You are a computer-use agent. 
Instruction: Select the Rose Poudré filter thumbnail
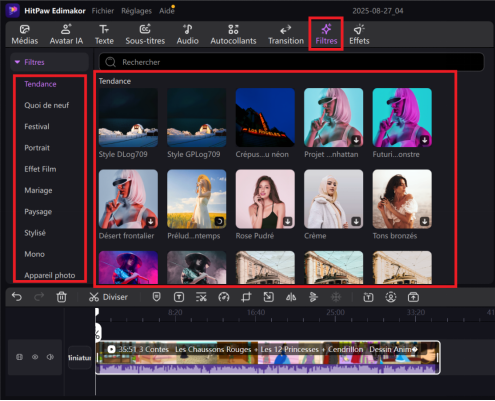click(x=265, y=199)
